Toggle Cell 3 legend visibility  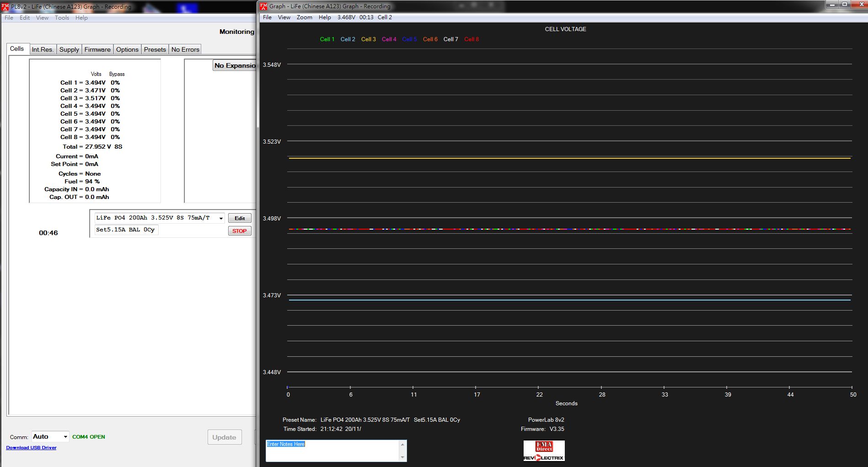pyautogui.click(x=368, y=39)
